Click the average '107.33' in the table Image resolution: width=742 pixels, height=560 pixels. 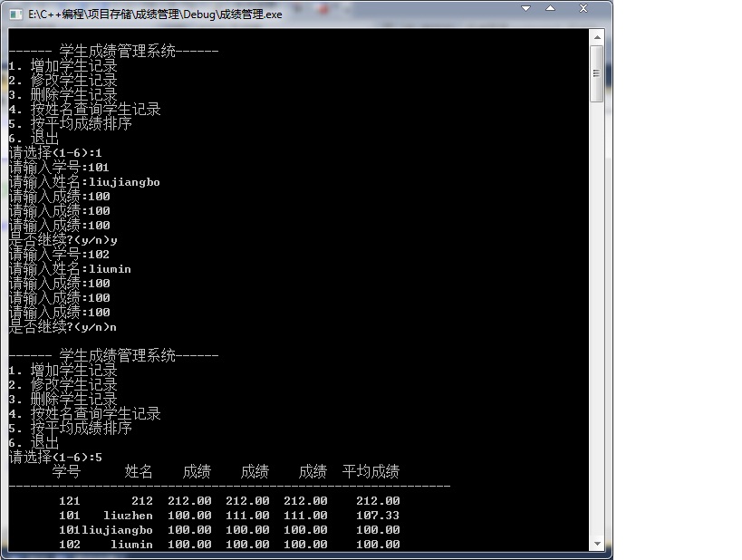pos(378,516)
